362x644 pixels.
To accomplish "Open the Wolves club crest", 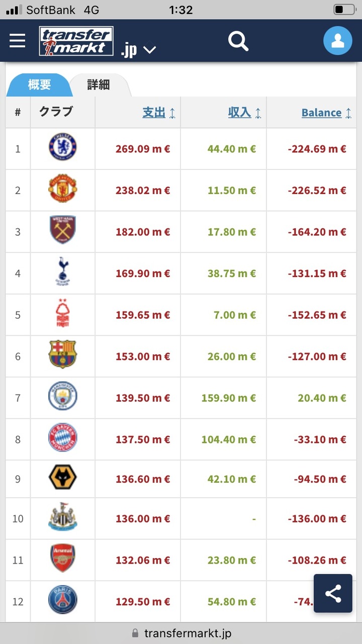I will tap(62, 478).
